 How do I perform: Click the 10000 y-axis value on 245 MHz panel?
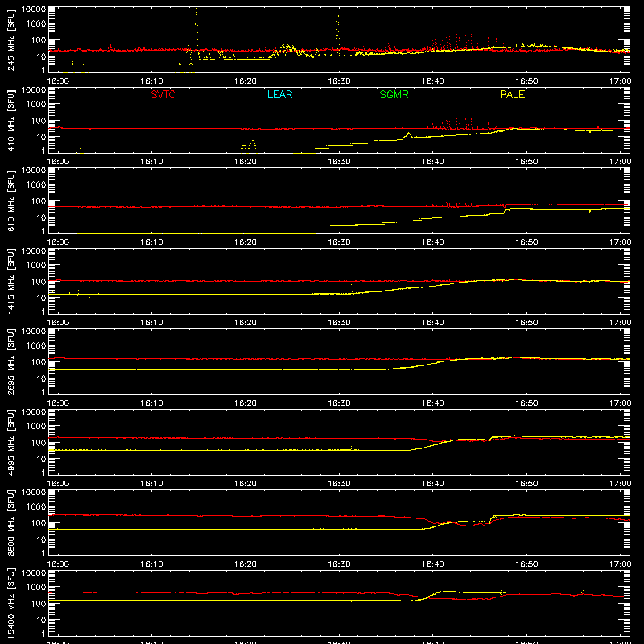click(x=34, y=10)
